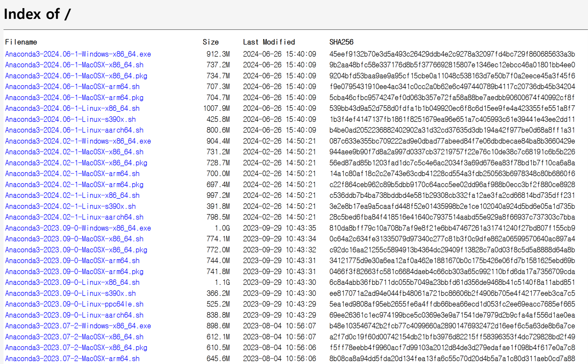Download Anaconda3-2023.07-2-Windows-x86_64.exe
588x364 pixels.
click(x=78, y=326)
